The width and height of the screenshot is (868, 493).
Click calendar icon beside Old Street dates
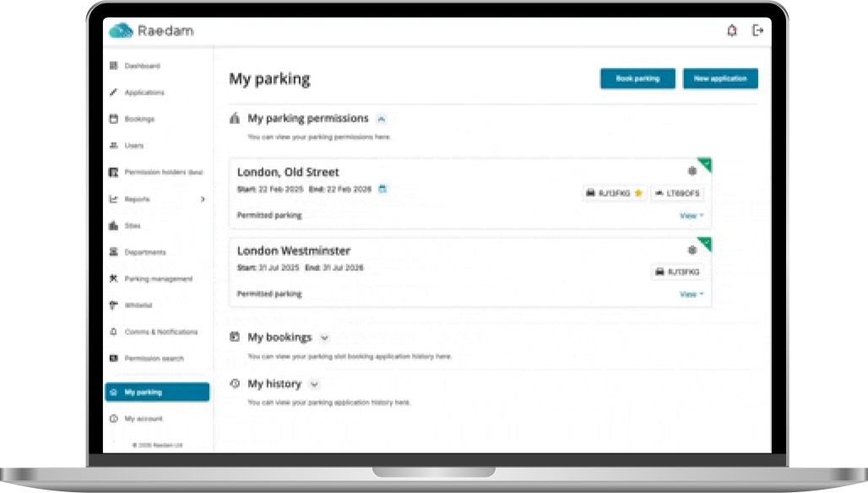point(382,189)
